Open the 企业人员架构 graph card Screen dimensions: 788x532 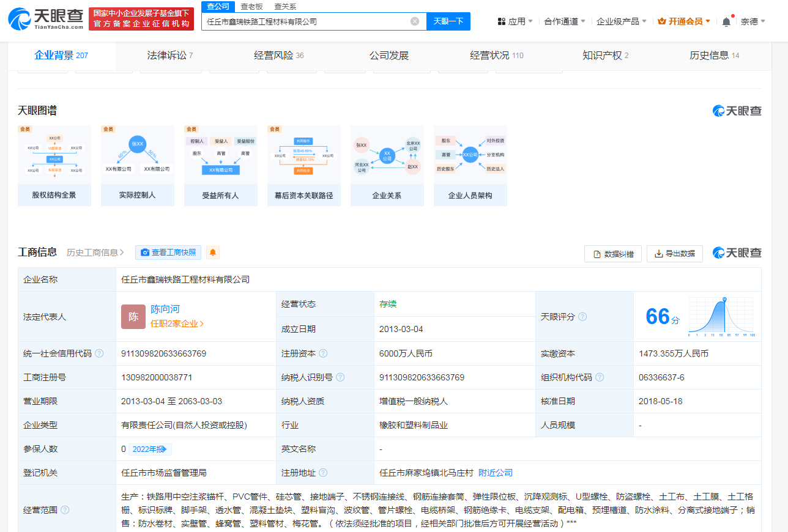point(470,166)
